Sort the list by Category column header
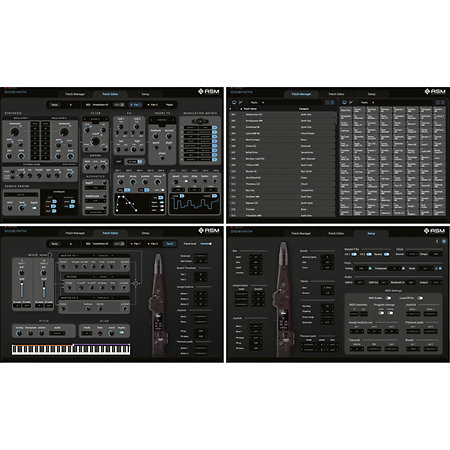This screenshot has width=450, height=450. click(x=304, y=109)
